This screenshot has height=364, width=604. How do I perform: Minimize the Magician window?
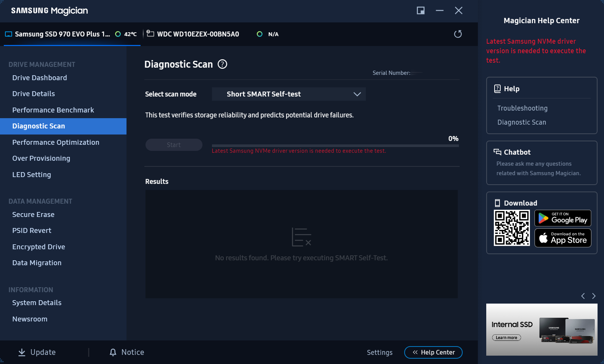pos(440,11)
